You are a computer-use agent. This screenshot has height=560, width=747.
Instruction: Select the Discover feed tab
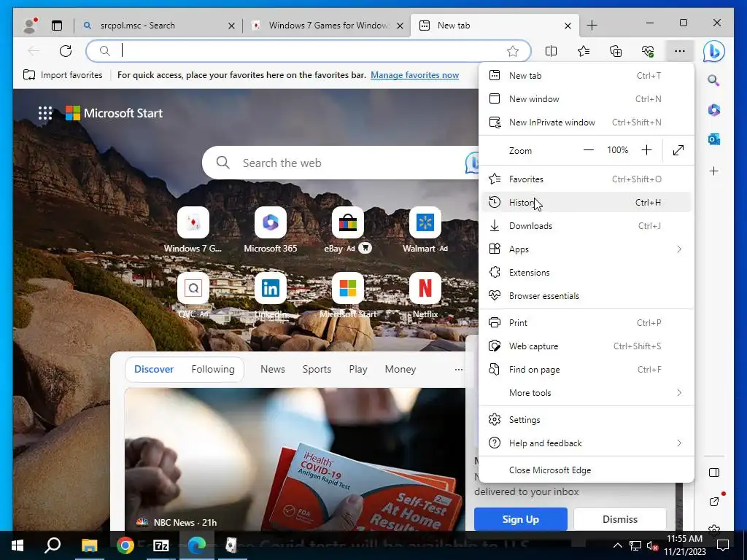(x=154, y=369)
